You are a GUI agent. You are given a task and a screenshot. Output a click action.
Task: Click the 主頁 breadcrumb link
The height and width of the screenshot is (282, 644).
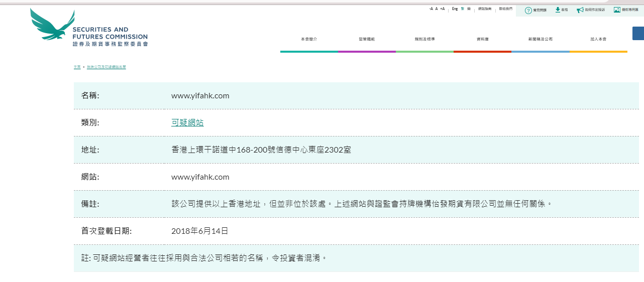(77, 67)
